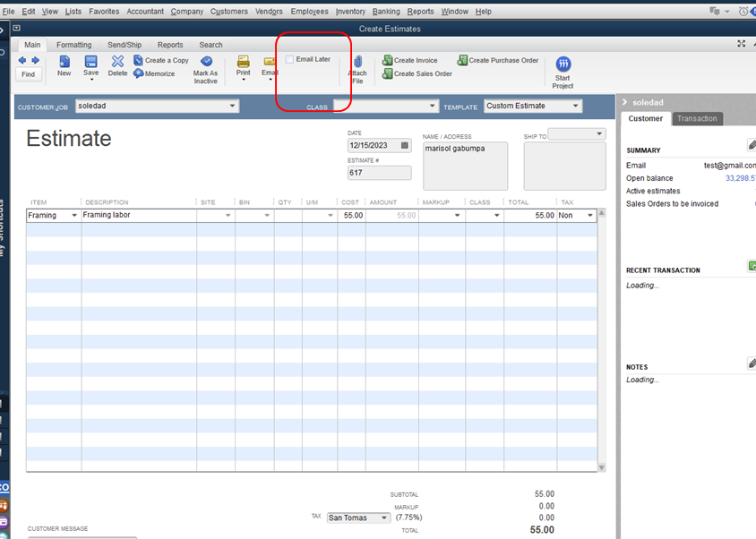This screenshot has width=756, height=539.
Task: Click the green Recent Transaction report icon
Action: click(x=752, y=266)
